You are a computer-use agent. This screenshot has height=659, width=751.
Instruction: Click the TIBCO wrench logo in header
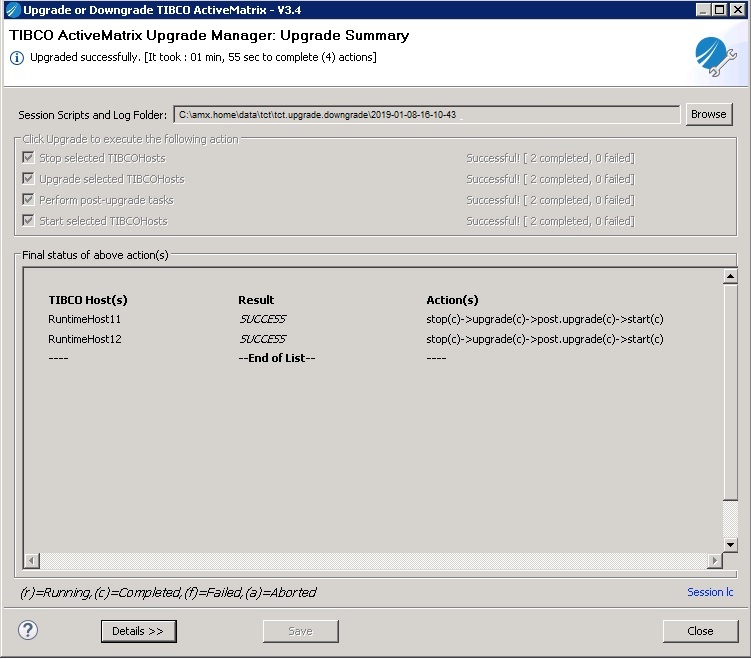(x=716, y=57)
